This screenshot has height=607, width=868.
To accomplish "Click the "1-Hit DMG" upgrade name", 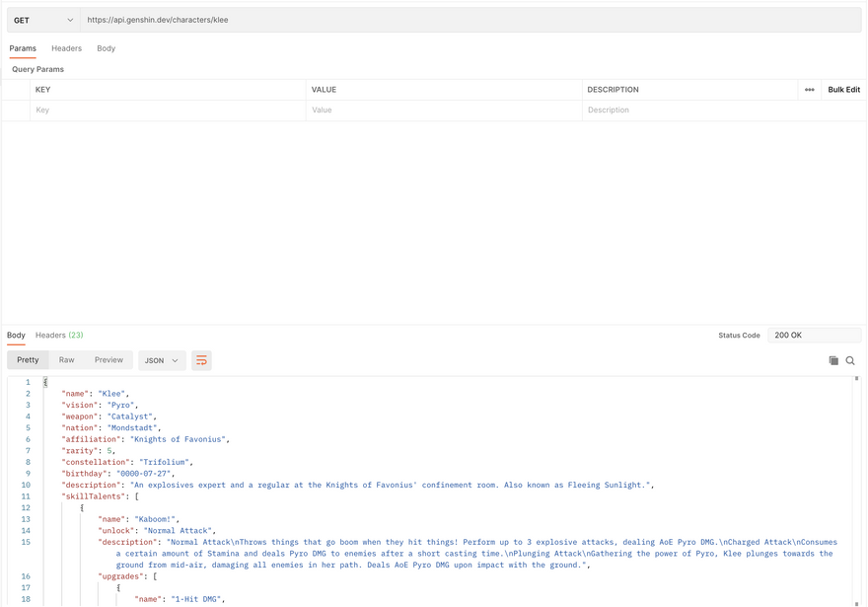I will 196,599.
